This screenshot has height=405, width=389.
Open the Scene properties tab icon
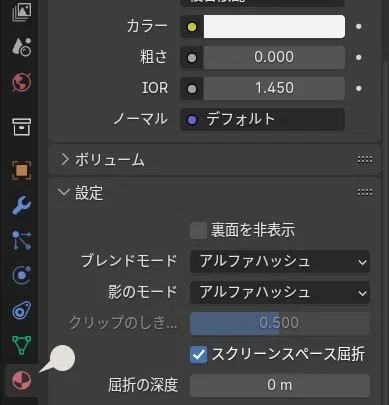coord(22,47)
